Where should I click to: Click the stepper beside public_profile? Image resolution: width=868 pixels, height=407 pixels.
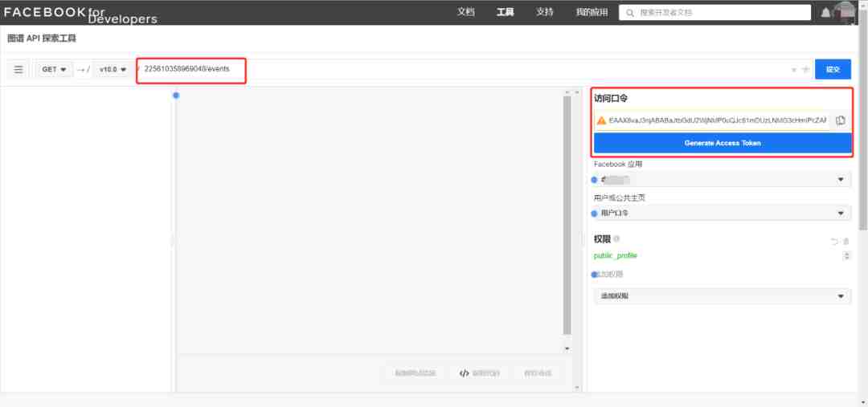click(846, 255)
